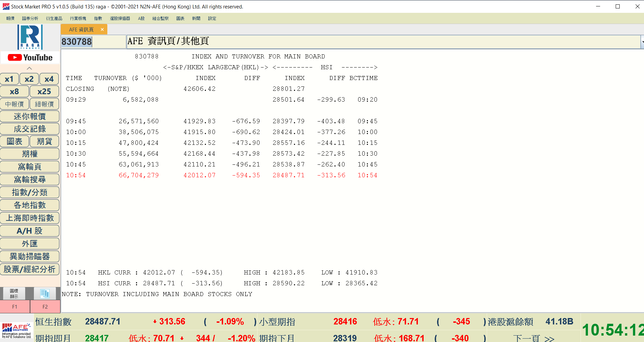
Task: Close the AFE 資訊頁 tab
Action: point(102,30)
